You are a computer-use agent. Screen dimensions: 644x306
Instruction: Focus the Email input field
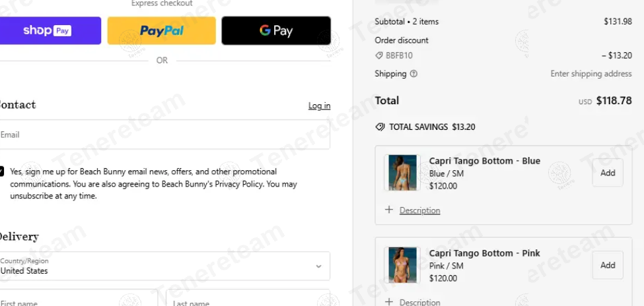pos(164,135)
